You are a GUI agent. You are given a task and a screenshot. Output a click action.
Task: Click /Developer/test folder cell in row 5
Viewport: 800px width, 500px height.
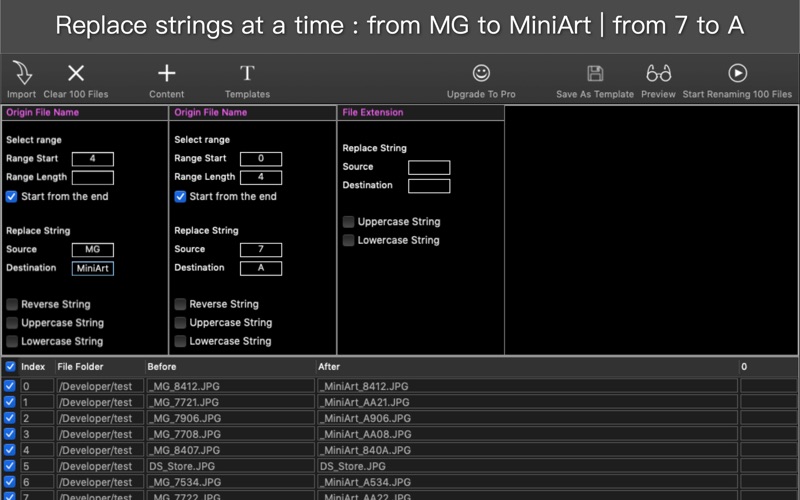pos(101,466)
